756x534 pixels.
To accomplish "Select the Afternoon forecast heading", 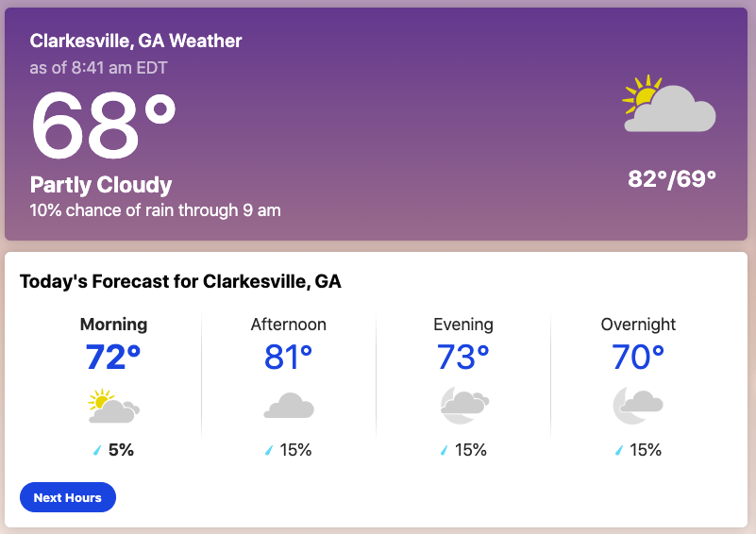I will click(x=288, y=325).
